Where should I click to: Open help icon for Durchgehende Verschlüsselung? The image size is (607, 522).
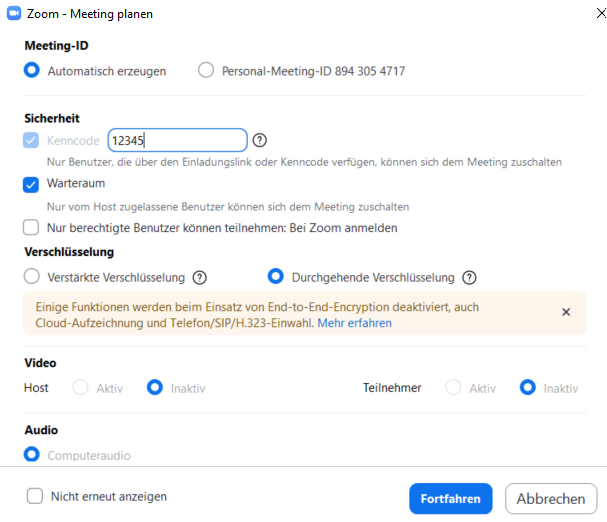(x=469, y=278)
